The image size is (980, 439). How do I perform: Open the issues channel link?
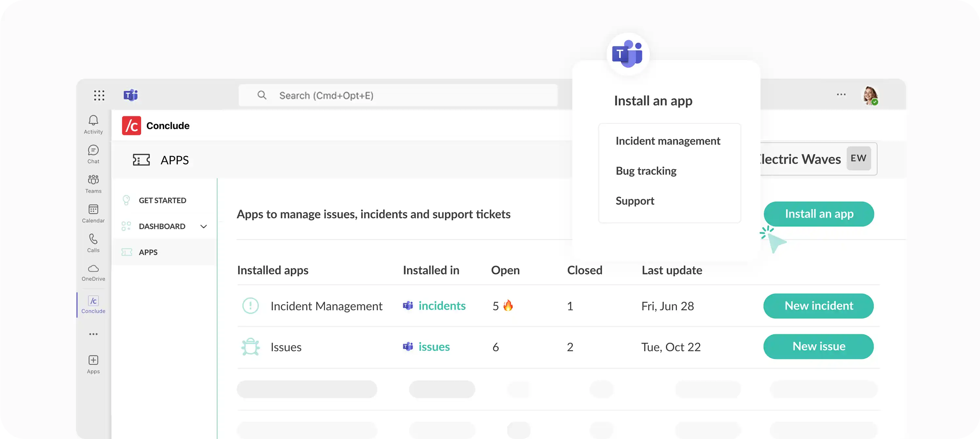tap(434, 347)
